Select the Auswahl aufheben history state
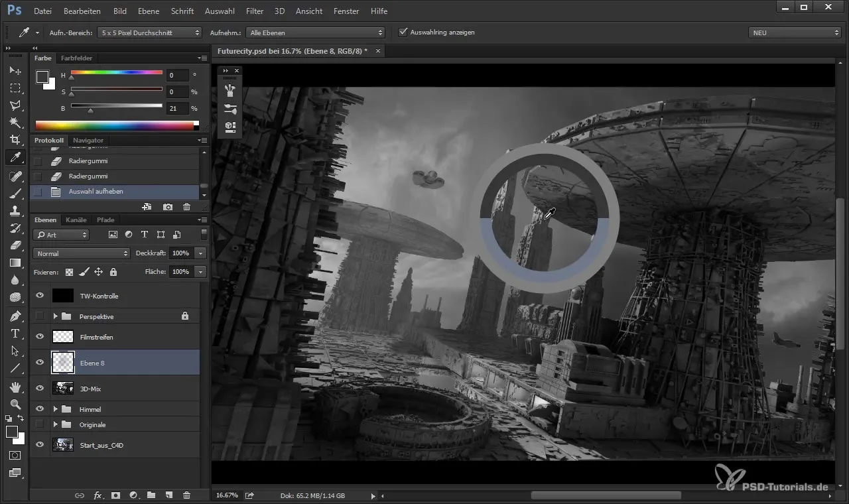The image size is (849, 504). click(115, 192)
